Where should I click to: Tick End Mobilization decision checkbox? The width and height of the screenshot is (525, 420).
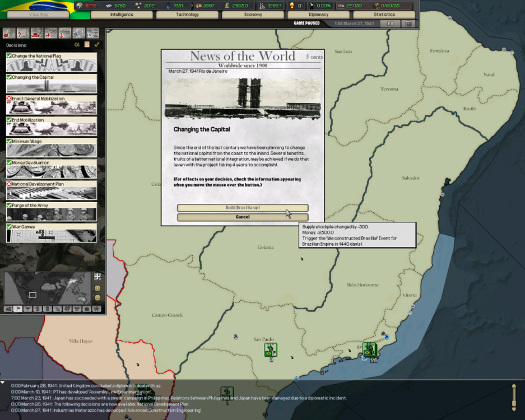pyautogui.click(x=9, y=120)
